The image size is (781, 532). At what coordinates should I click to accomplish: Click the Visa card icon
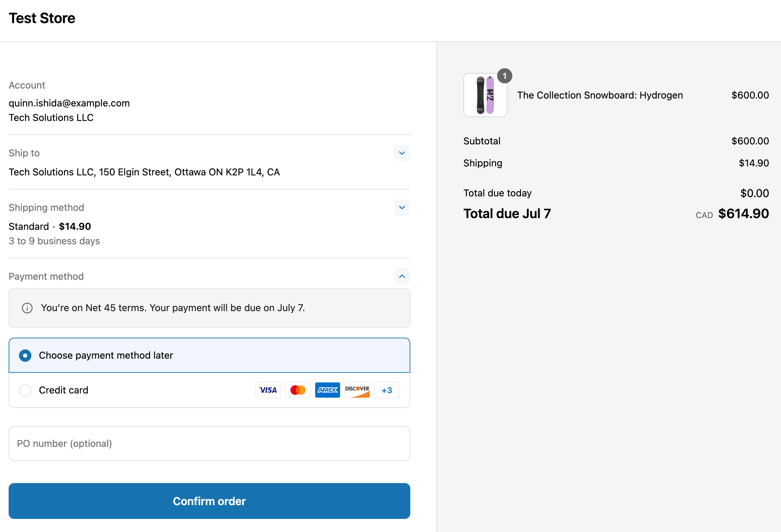pyautogui.click(x=268, y=390)
